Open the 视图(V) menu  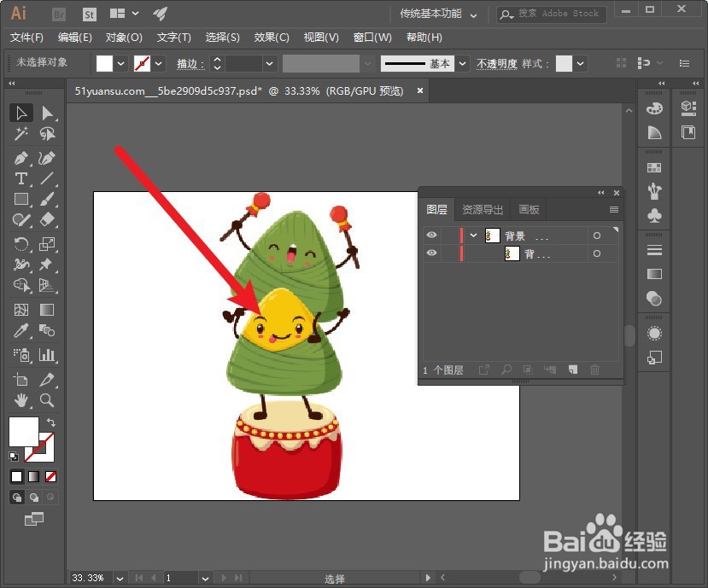point(321,38)
